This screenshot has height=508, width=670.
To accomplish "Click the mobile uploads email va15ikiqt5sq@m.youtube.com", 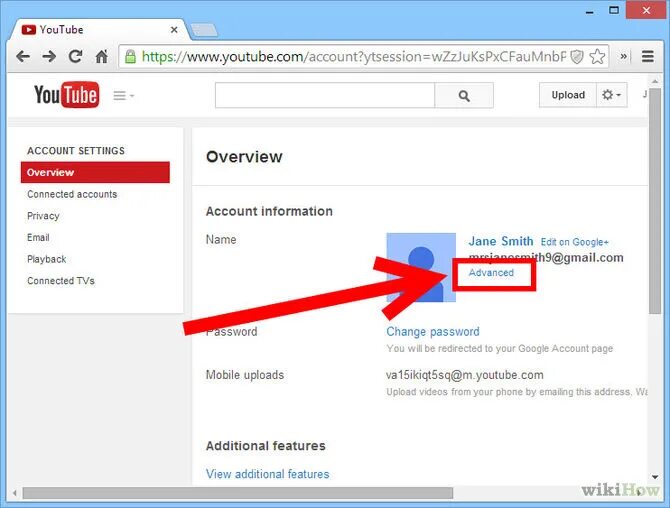I will [464, 375].
